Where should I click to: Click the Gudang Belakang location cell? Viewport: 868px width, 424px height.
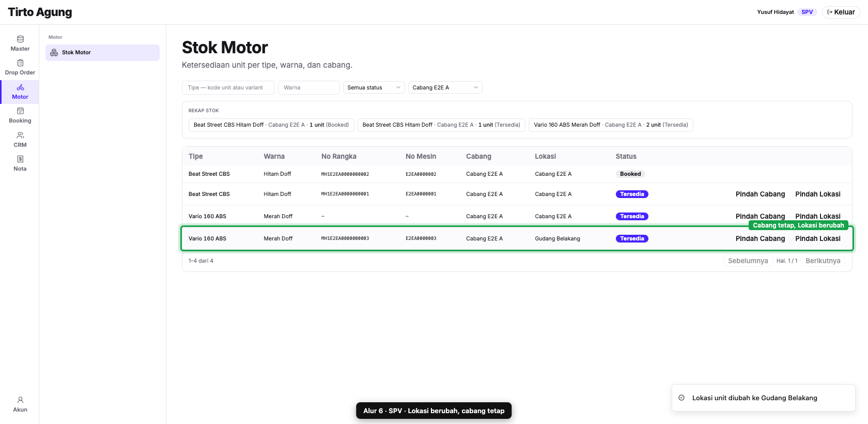tap(557, 238)
